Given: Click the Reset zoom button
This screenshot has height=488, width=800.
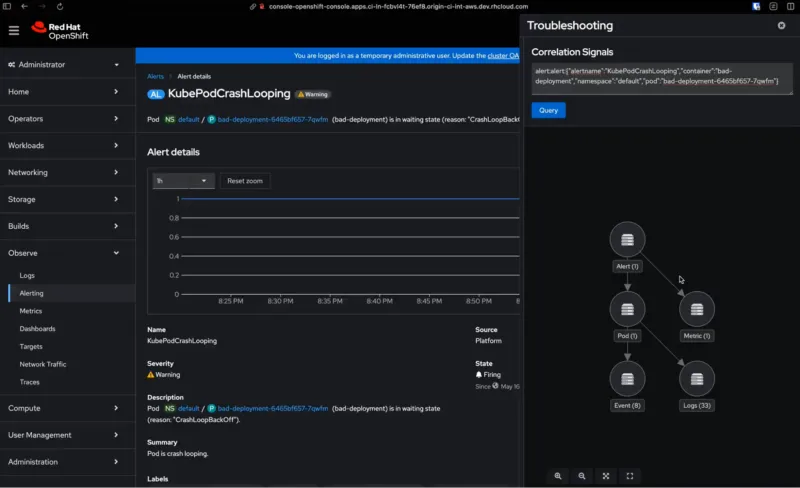Looking at the screenshot, I should (245, 181).
